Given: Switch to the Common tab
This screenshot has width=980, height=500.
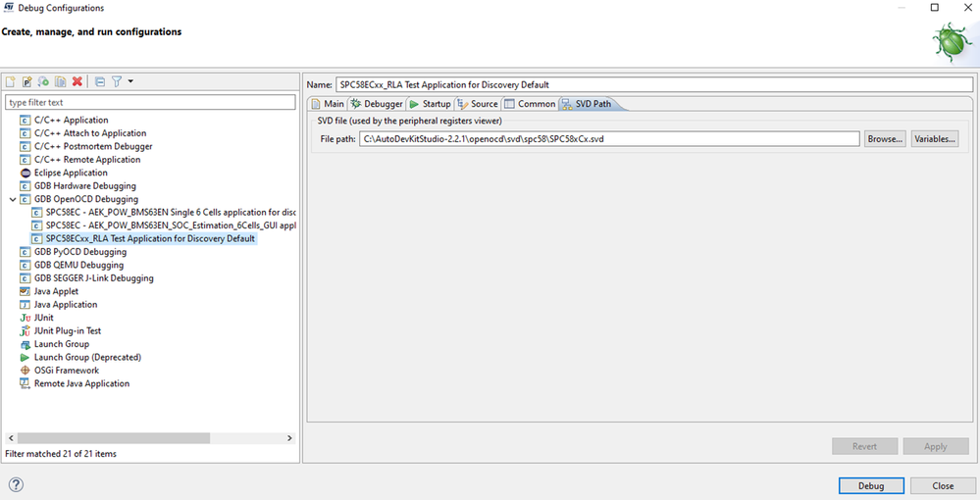Looking at the screenshot, I should click(530, 104).
